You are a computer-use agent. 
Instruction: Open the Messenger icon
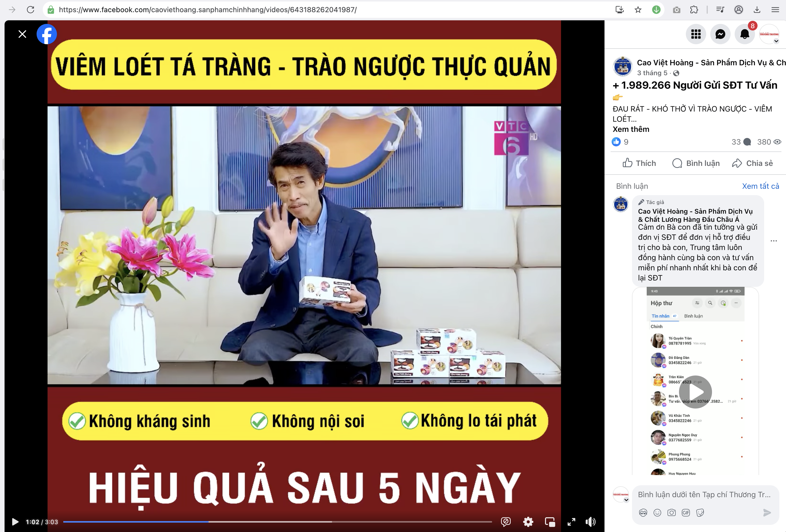[x=720, y=34]
